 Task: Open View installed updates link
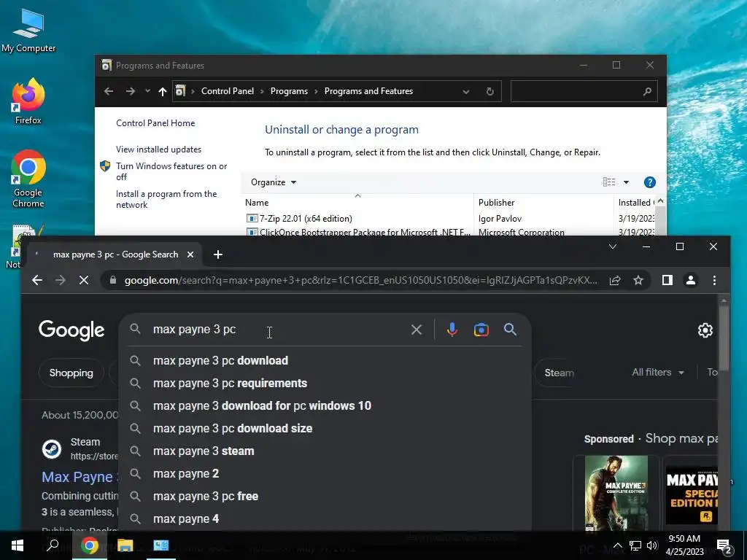(158, 149)
